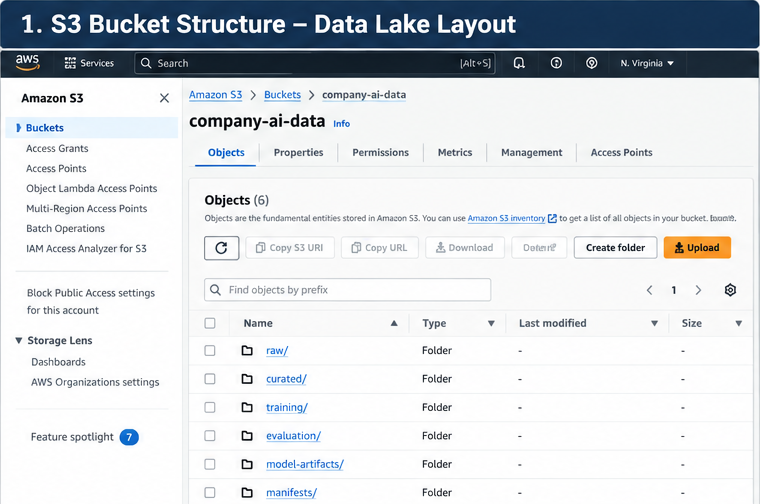Open the settings icon next to region
This screenshot has width=760, height=504.
click(591, 63)
